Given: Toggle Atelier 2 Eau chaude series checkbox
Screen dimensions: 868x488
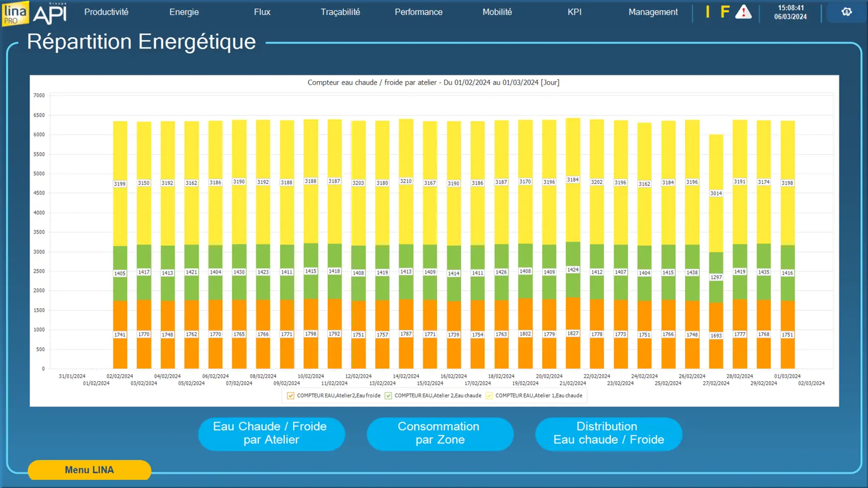Looking at the screenshot, I should [x=388, y=396].
